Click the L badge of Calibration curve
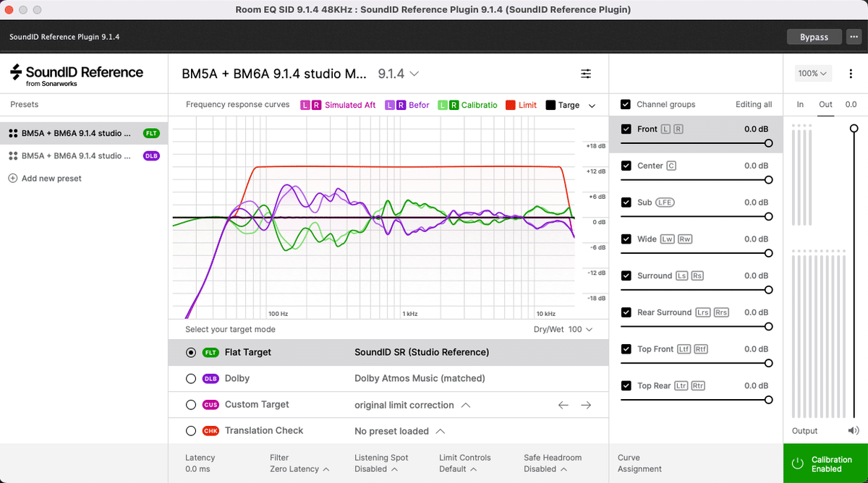 (443, 105)
